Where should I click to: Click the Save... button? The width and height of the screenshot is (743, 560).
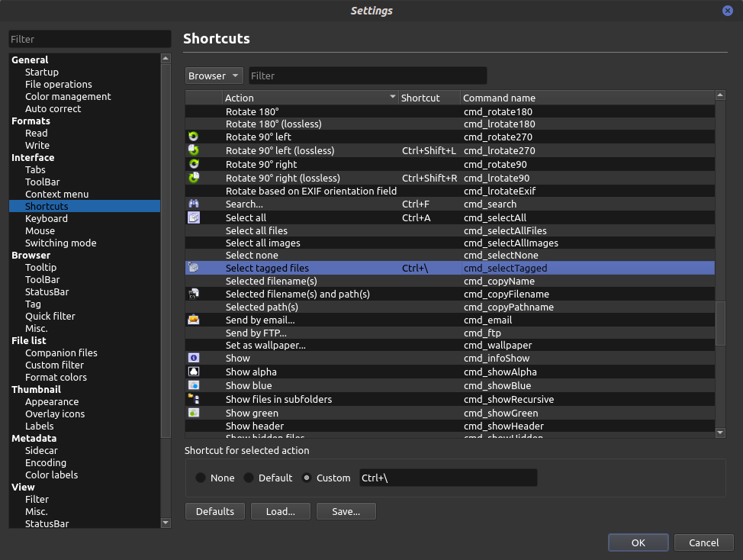(346, 511)
